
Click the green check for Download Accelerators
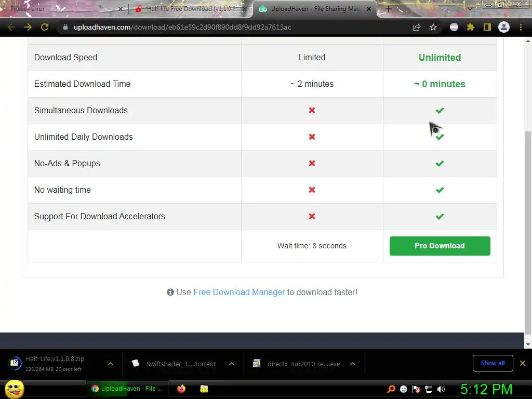pos(440,216)
